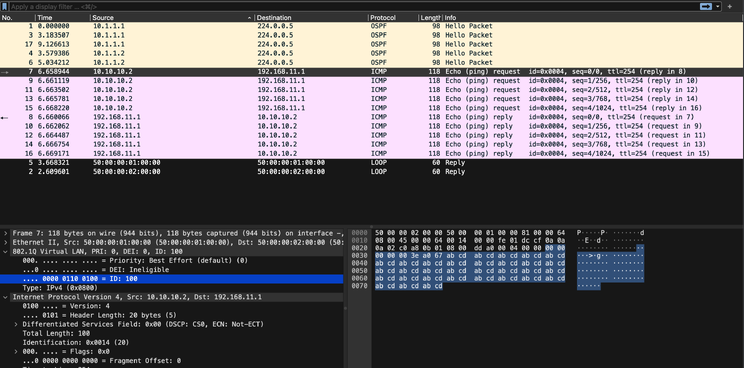This screenshot has height=368, width=744.
Task: Expand the Differentiated Services Field node
Action: (16, 324)
